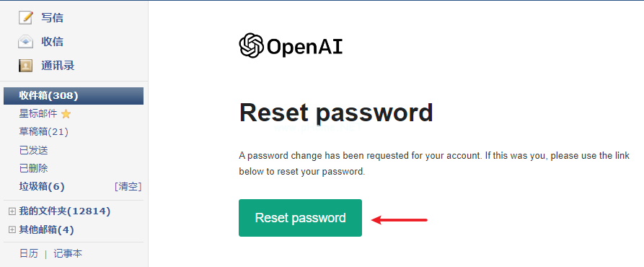Click the compose mail pencil icon
Viewport: 644px width, 267px height.
(x=25, y=17)
